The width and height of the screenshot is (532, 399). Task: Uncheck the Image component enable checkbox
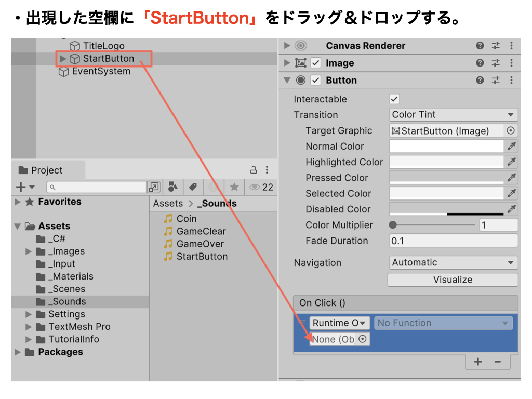click(316, 63)
